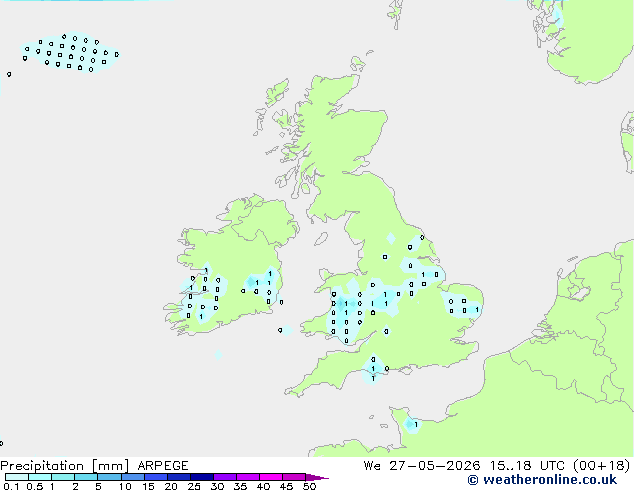Click the '1' value near Channel Islands
Image resolution: width=634 pixels, height=490 pixels.
pyautogui.click(x=416, y=425)
